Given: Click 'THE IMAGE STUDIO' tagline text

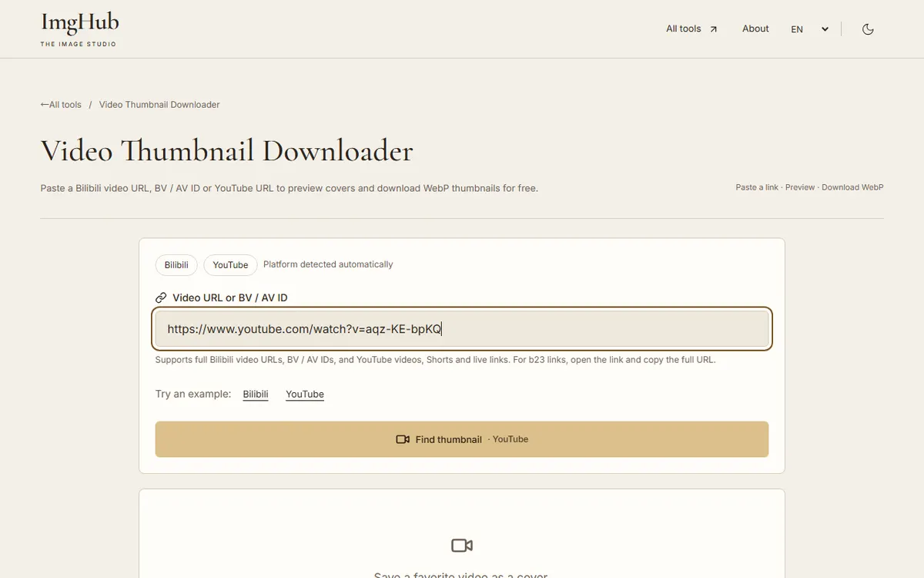Looking at the screenshot, I should pos(79,44).
